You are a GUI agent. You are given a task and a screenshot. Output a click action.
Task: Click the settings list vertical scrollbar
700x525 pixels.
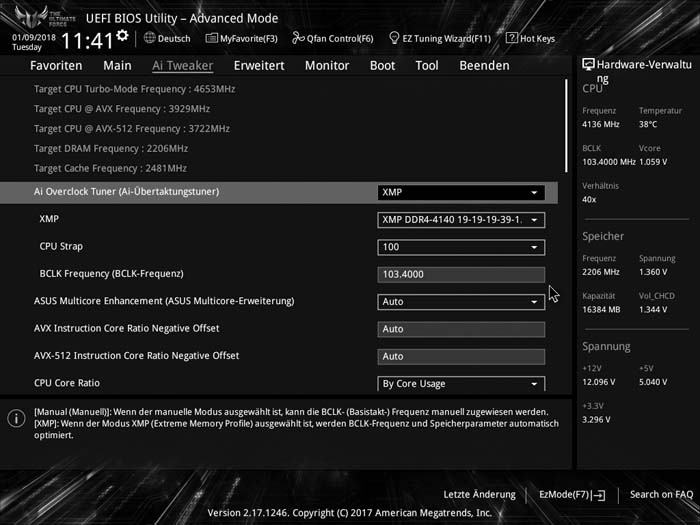pos(567,126)
